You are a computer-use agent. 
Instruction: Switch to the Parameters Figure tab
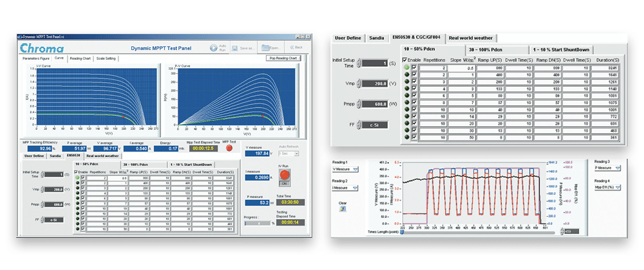coord(36,59)
